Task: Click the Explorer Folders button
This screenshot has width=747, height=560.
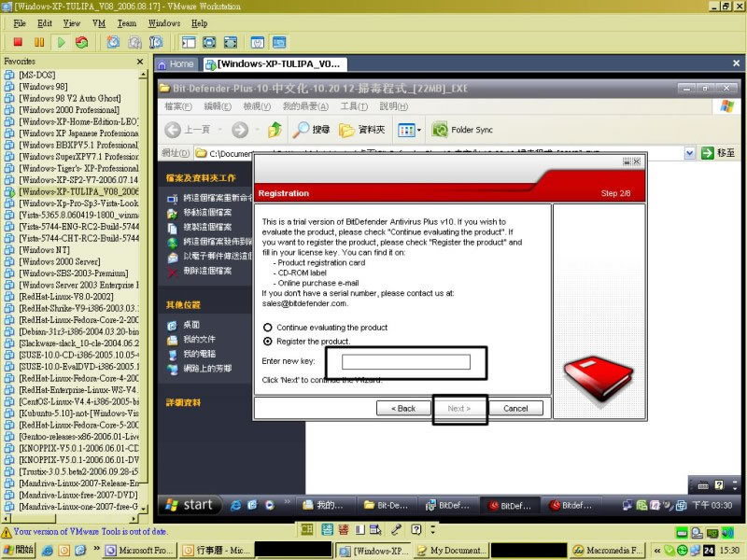Action: click(362, 129)
